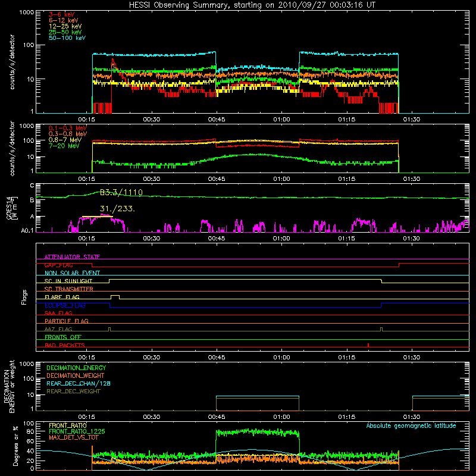The image size is (476, 476).
Task: Click the counts/s/detector label of MeV panel
Action: [12, 148]
